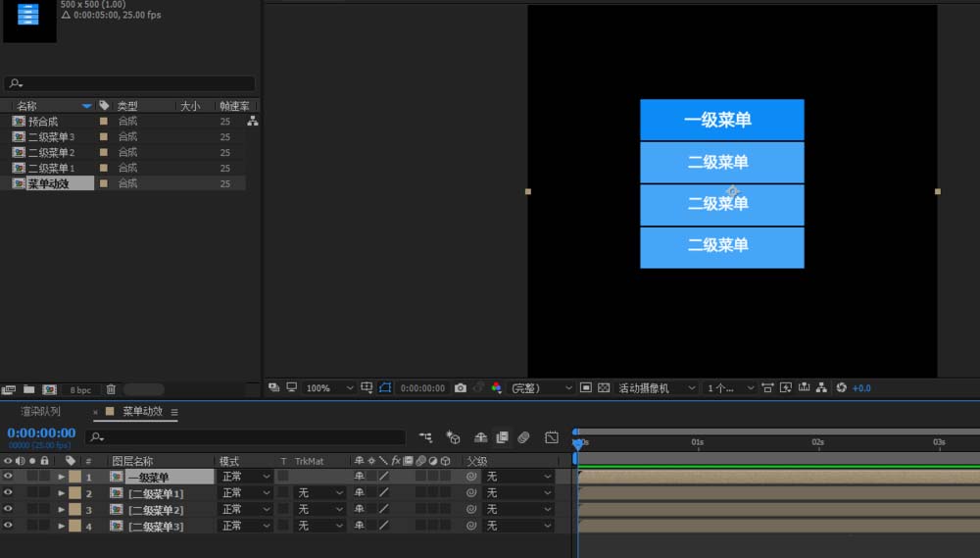Click the project panel search field

coord(129,83)
